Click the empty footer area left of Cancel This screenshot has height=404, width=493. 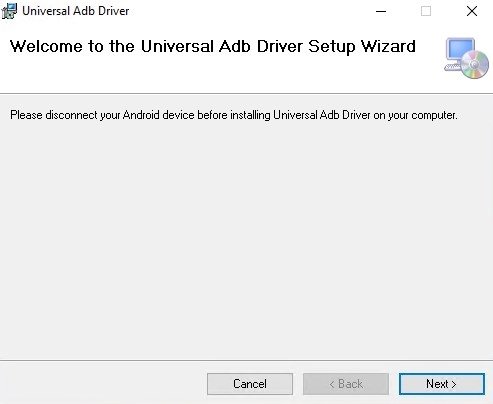[x=102, y=384]
